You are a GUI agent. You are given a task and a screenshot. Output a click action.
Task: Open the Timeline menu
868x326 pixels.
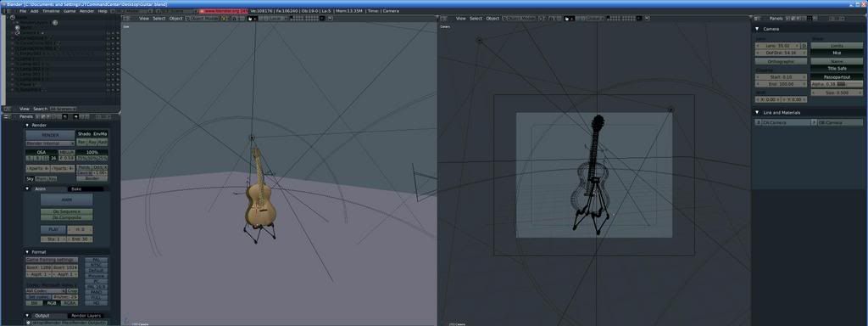click(51, 11)
